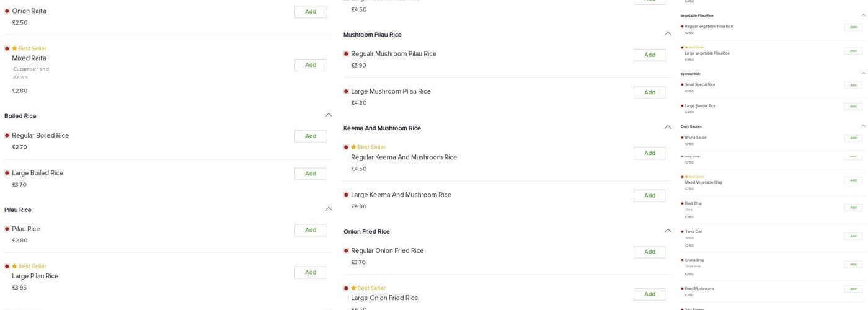Image resolution: width=868 pixels, height=310 pixels.
Task: Click the red dot beside Large Mushroom Pilau Rice
Action: pos(346,92)
